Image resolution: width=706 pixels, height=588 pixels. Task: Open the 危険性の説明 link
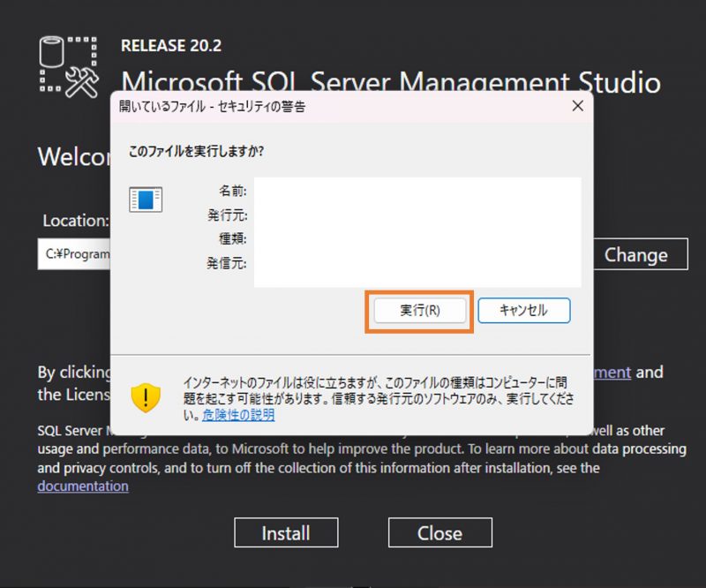tap(238, 415)
